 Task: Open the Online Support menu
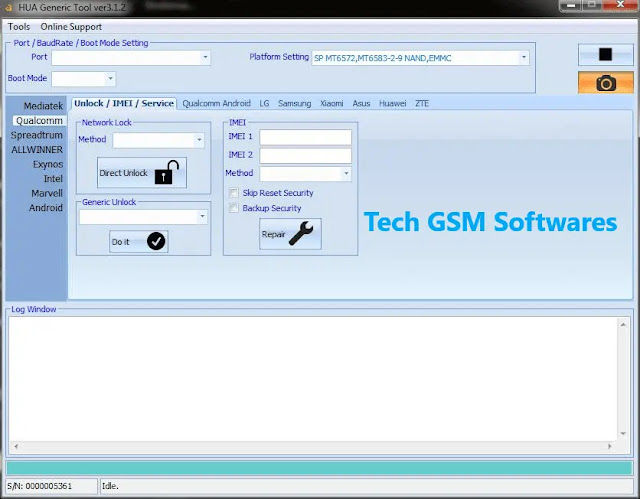[x=71, y=27]
